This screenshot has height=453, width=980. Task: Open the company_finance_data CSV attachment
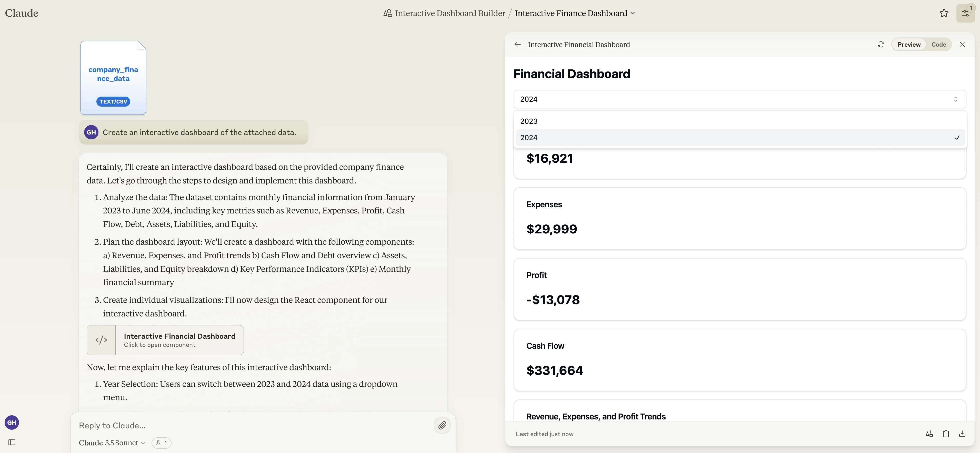point(113,78)
